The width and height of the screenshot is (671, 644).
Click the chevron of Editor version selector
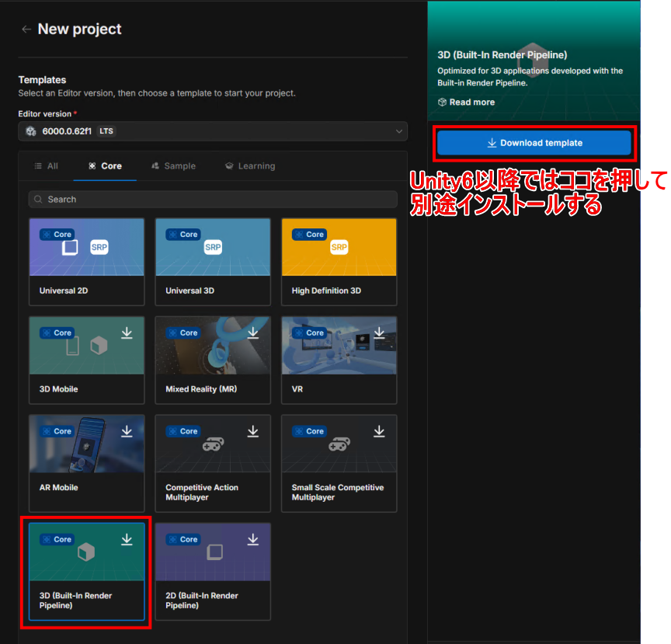tap(399, 131)
